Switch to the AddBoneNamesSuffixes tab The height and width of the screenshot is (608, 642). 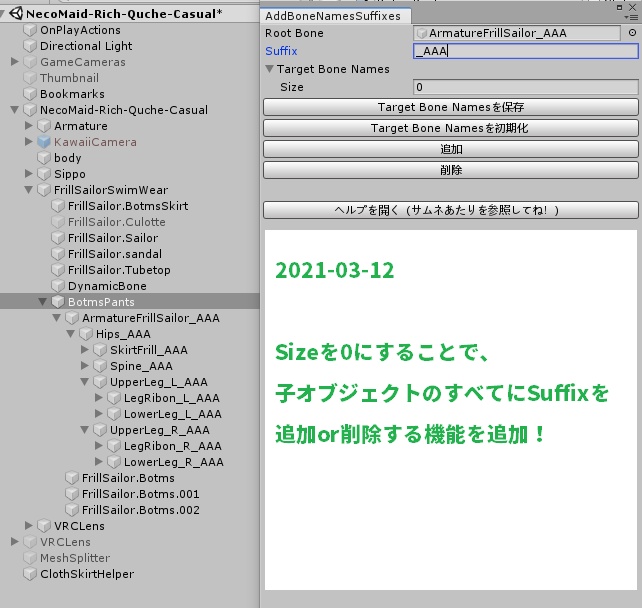tap(333, 16)
